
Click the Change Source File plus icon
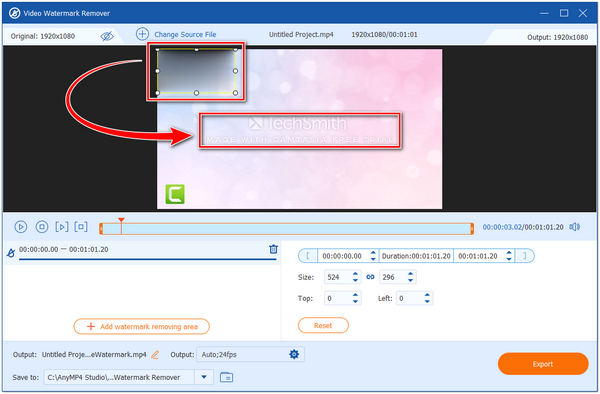click(142, 34)
